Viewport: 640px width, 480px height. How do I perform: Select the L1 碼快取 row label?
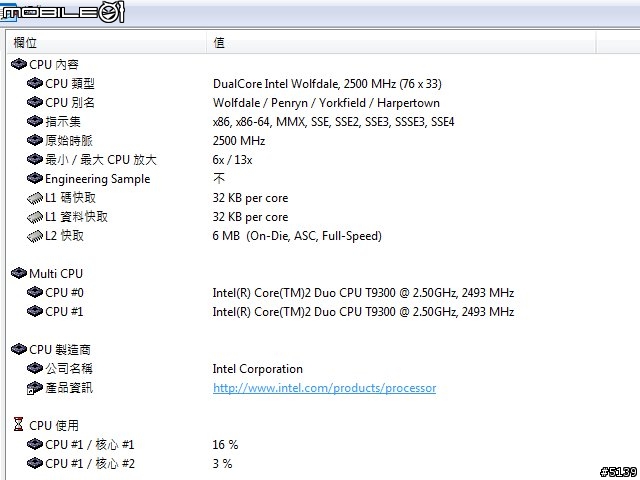point(71,198)
